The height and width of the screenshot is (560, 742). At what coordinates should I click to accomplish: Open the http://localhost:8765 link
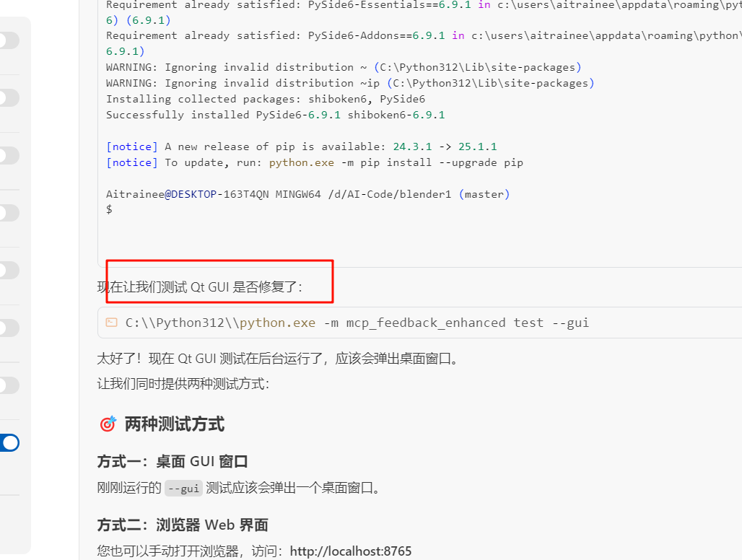[351, 551]
